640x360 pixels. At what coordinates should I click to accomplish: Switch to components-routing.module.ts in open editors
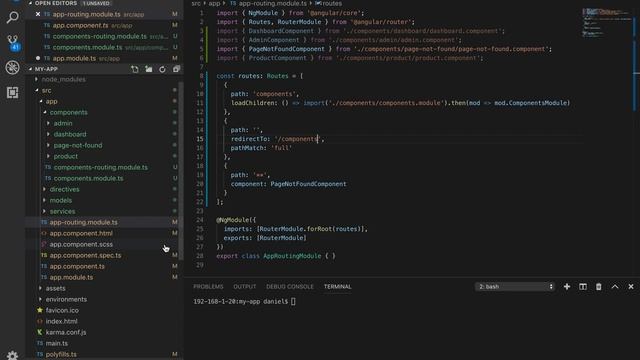click(x=100, y=36)
